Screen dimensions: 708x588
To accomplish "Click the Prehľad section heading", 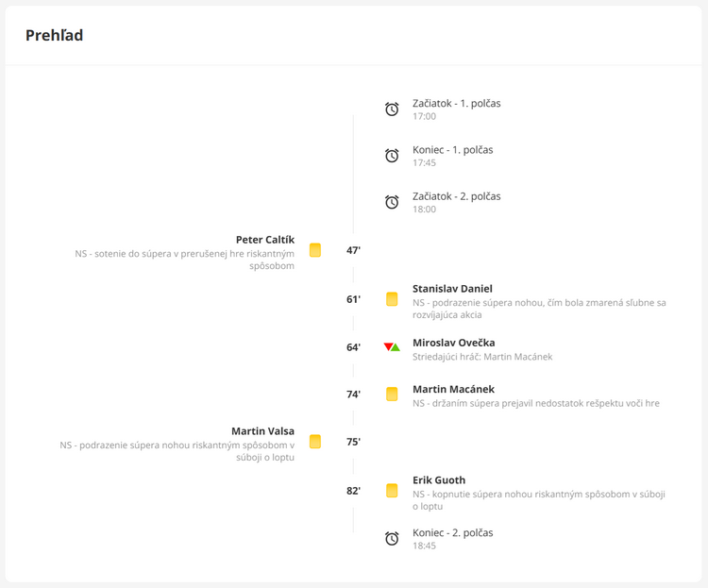I will point(54,35).
